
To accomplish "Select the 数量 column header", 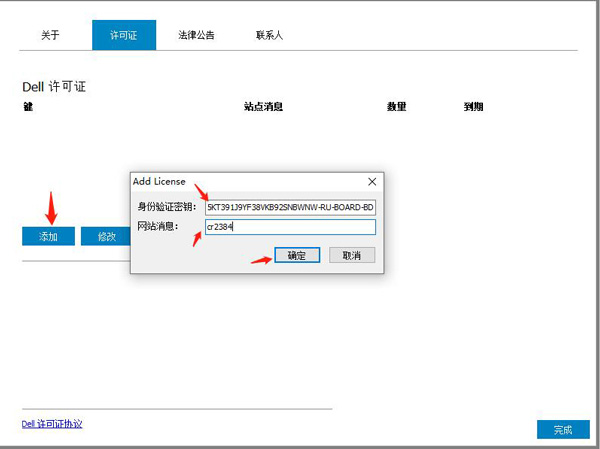I will click(396, 105).
